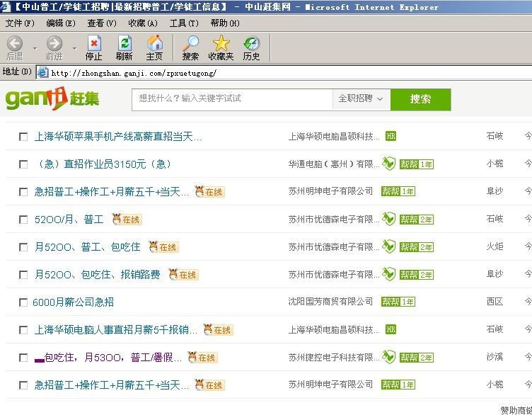Click HR badge in 上海华硕电脑人事直招 row
Screen dimensions: 532x415
pos(391,329)
